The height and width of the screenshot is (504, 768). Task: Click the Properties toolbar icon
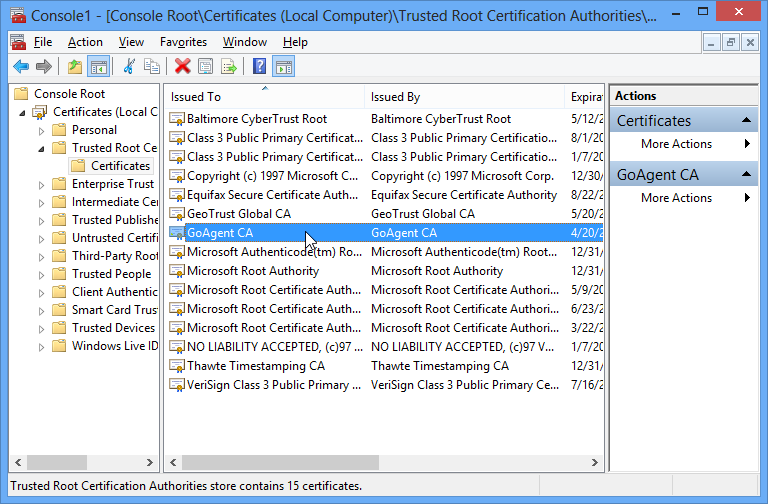coord(205,66)
